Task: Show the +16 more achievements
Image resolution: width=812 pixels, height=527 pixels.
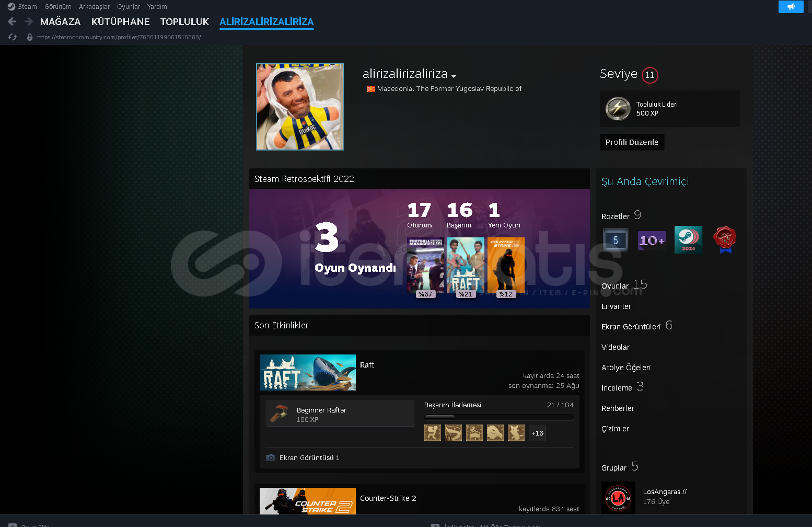Action: tap(537, 433)
